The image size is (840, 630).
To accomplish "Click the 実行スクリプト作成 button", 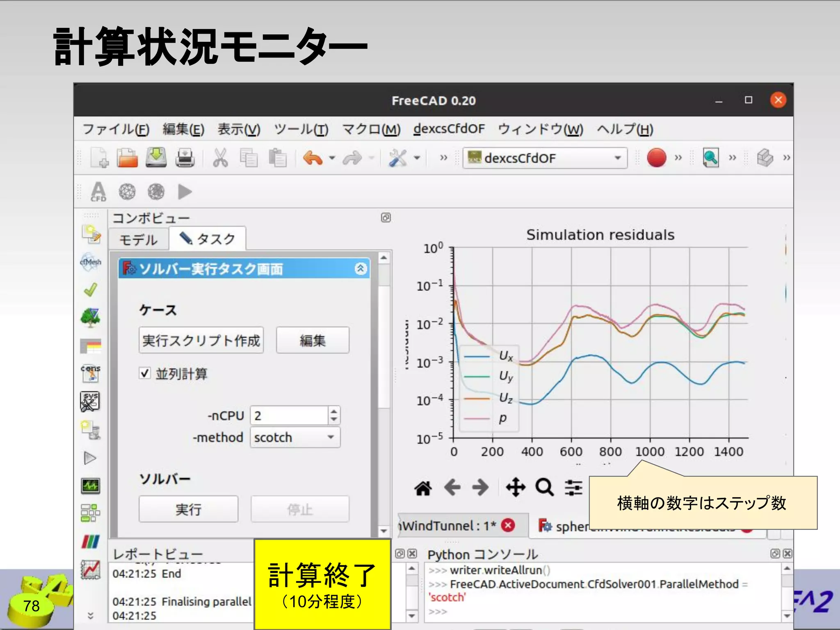I will 201,340.
